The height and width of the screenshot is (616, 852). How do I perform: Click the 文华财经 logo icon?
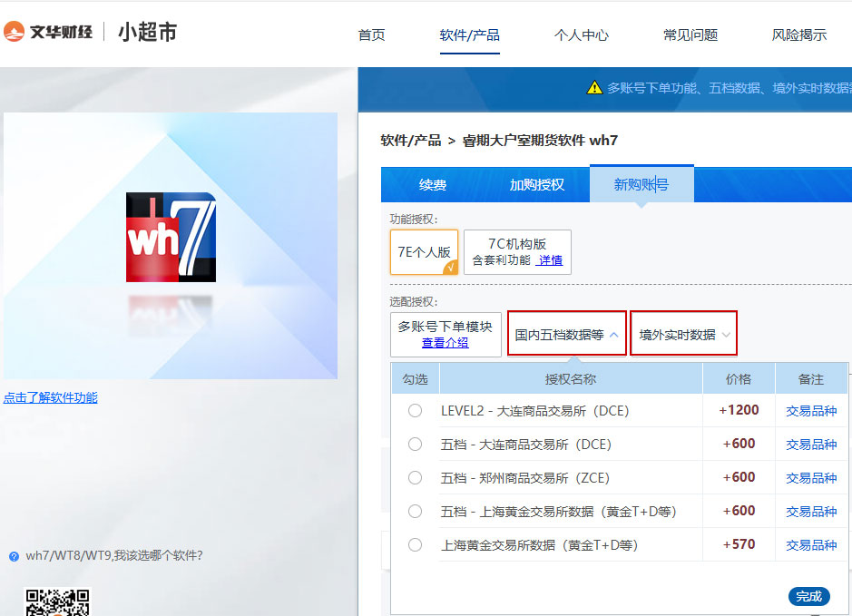point(15,33)
